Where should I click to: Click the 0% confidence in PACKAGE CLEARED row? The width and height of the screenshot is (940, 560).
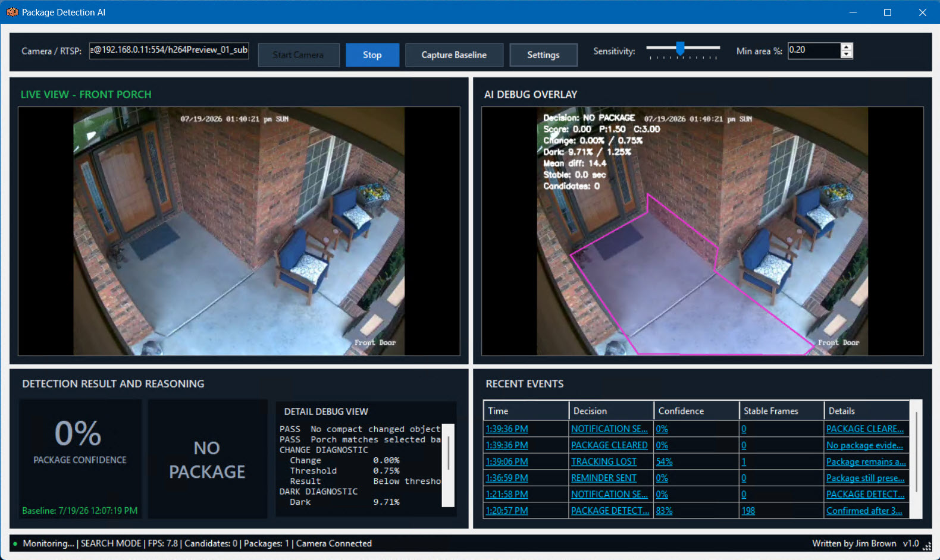tap(662, 445)
